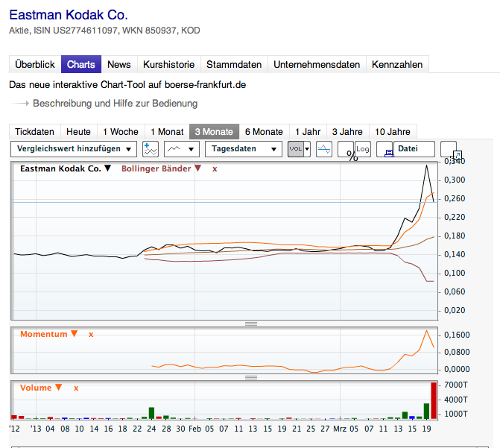Screen dimensions: 500x448
Task: Expand the Volume options triangle
Action: pyautogui.click(x=58, y=387)
